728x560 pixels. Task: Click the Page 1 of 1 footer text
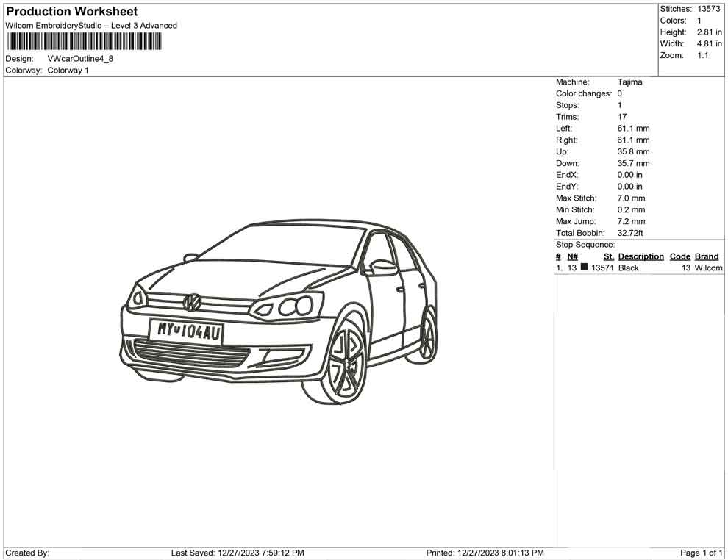(x=701, y=553)
